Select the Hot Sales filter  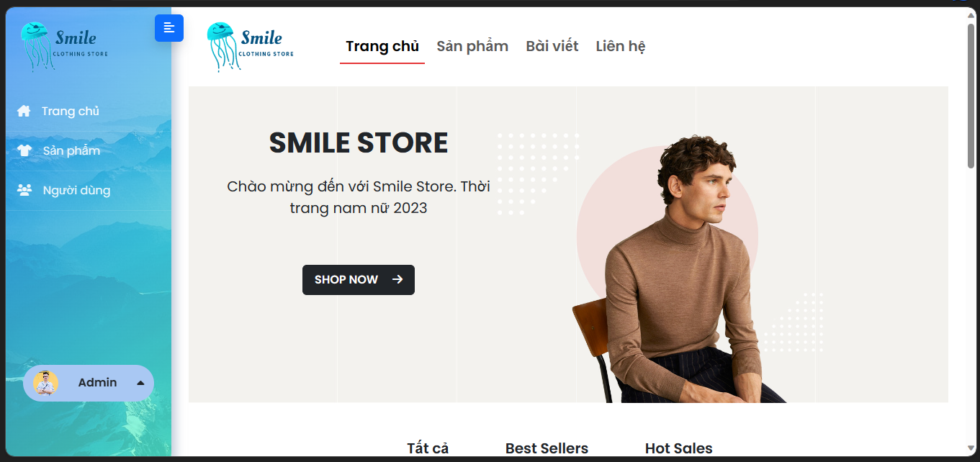(x=679, y=448)
